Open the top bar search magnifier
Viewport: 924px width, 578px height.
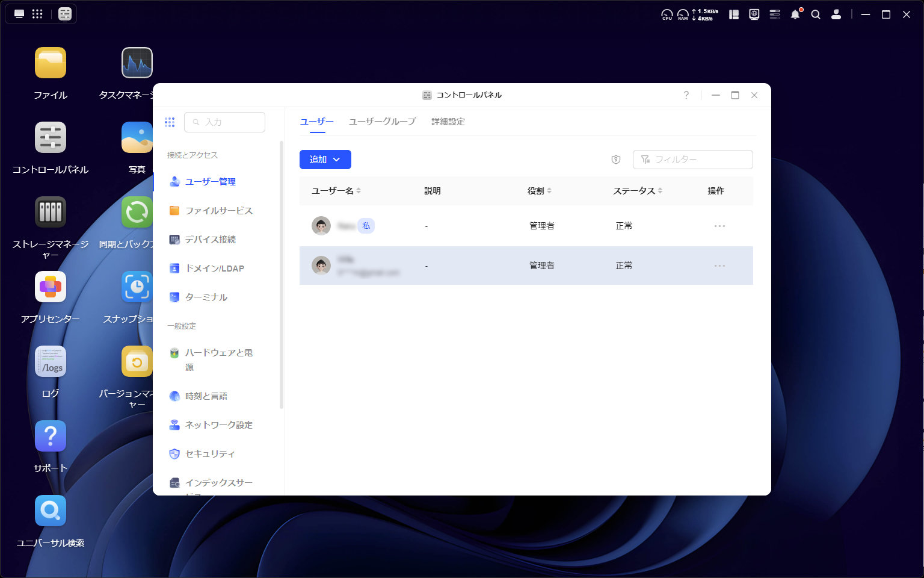coord(816,14)
